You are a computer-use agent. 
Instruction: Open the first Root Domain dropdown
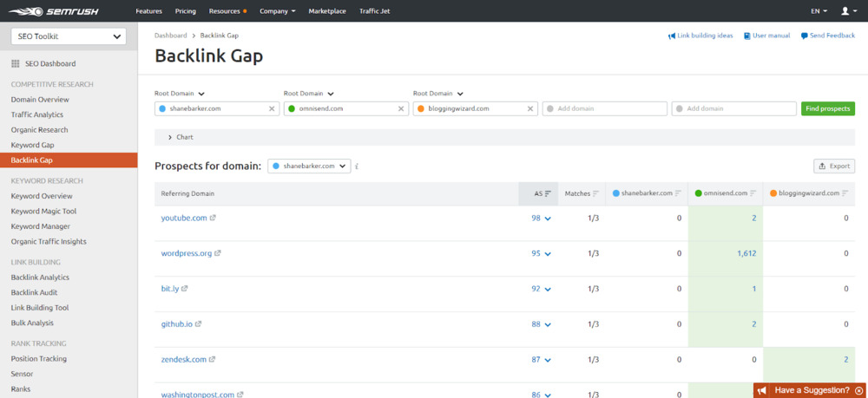[x=180, y=94]
